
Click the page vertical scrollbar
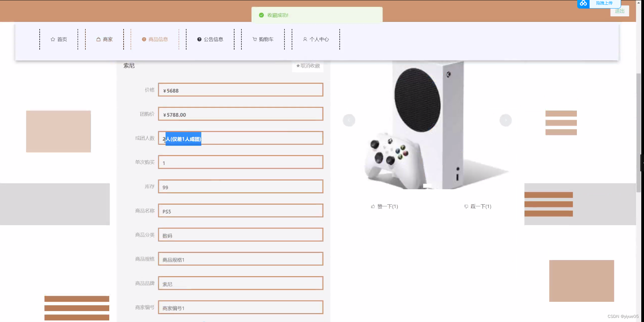(x=639, y=133)
